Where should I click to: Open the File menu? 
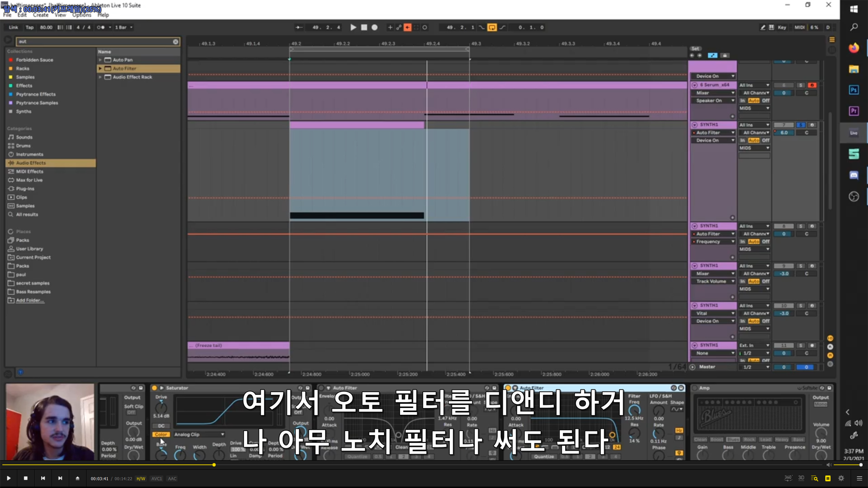7,15
